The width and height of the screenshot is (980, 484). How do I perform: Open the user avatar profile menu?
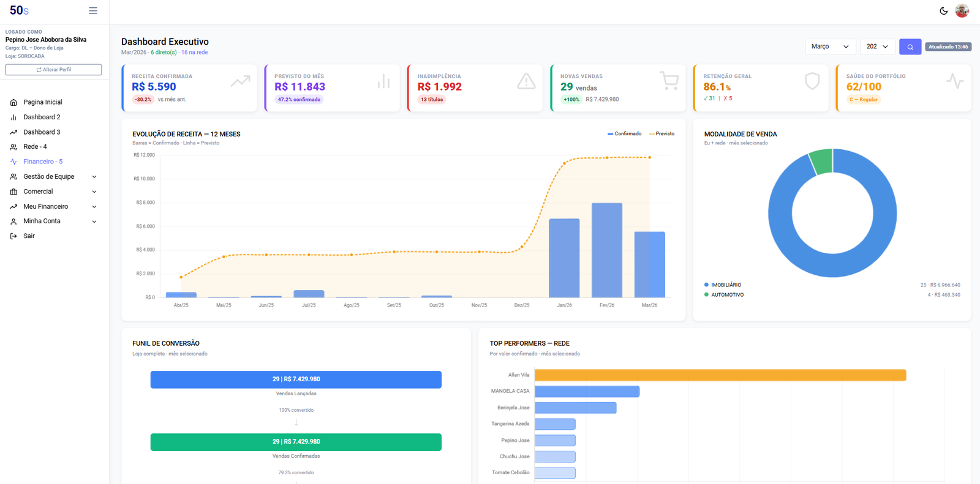pyautogui.click(x=962, y=10)
